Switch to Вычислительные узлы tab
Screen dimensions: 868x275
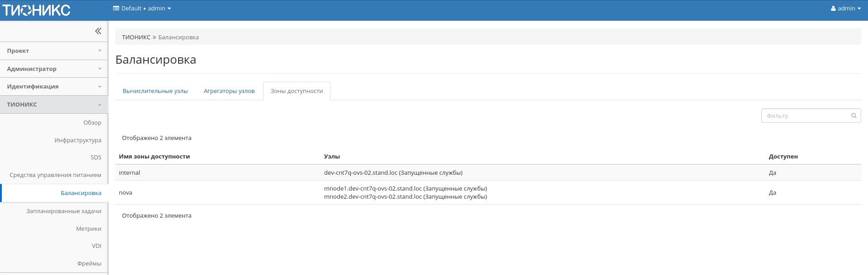(x=155, y=91)
